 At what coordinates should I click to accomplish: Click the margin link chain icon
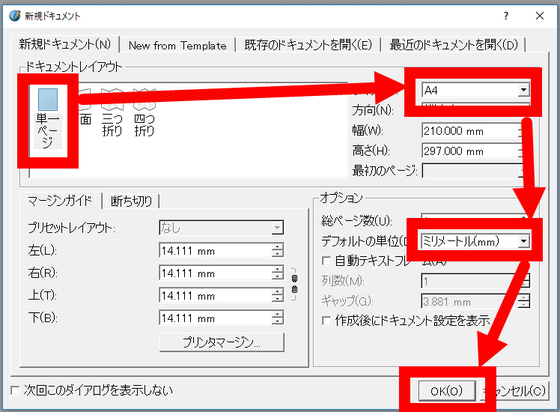(294, 284)
